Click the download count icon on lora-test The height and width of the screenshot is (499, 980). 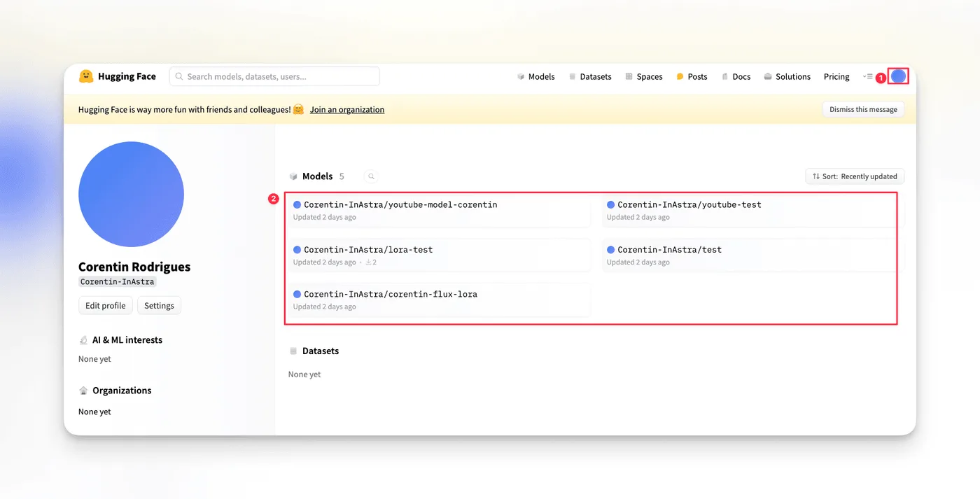pyautogui.click(x=368, y=262)
